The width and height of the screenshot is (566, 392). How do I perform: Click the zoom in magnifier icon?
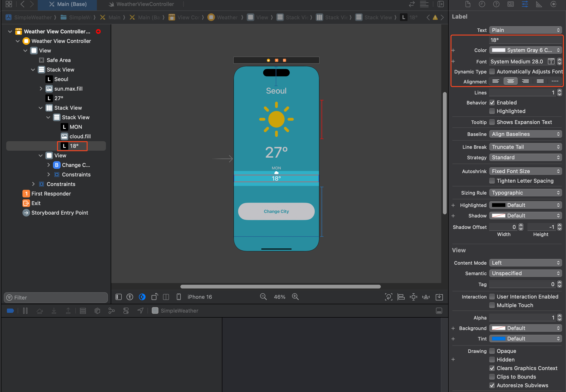(295, 297)
